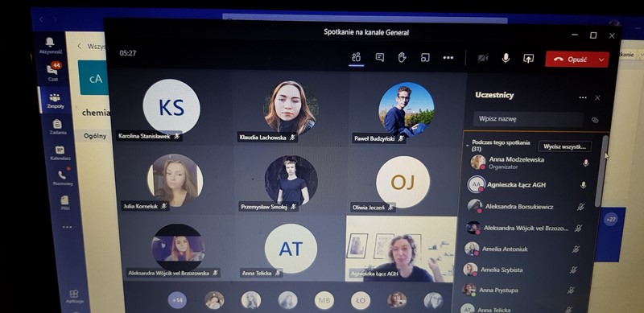Open Czat in the left sidebar
Image resolution: width=644 pixels, height=313 pixels.
click(x=52, y=72)
